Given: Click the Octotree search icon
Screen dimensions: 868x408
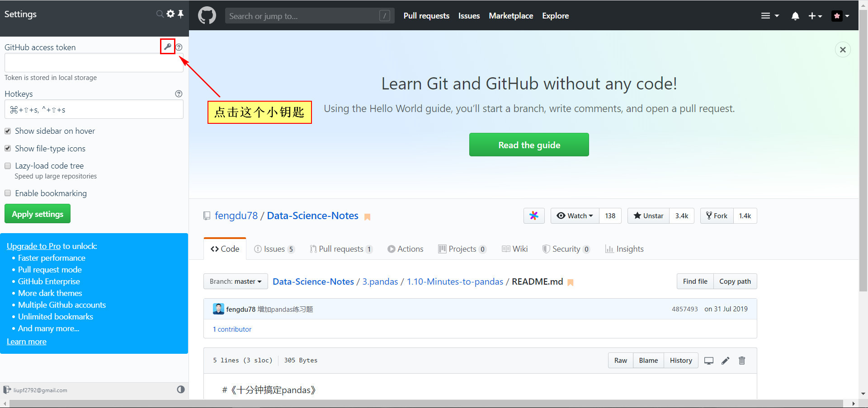Looking at the screenshot, I should [x=160, y=14].
